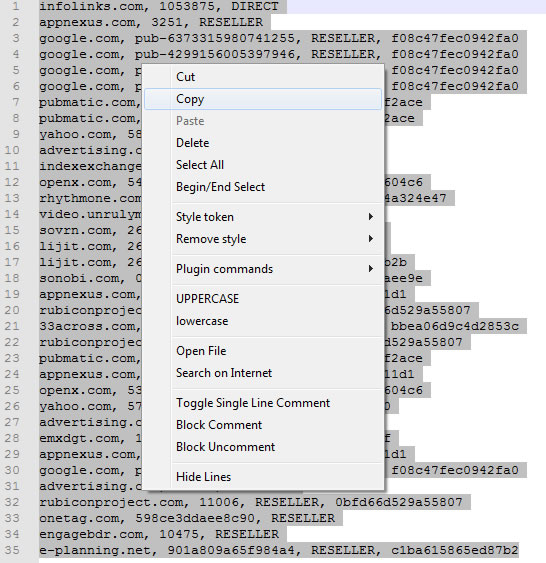Click the infolinks.com, 1053875, DIRECT line

[x=159, y=6]
